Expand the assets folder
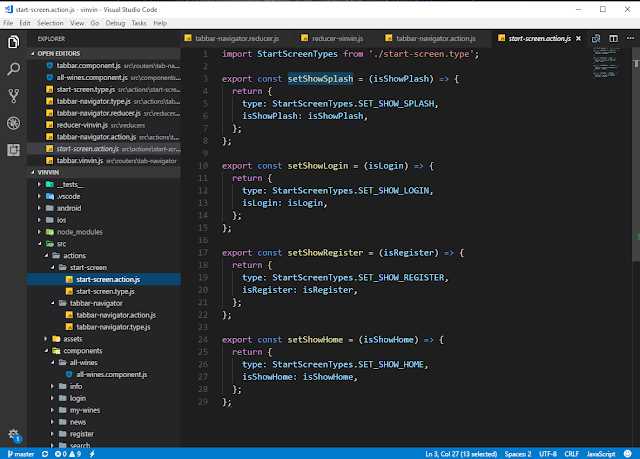 104,339
